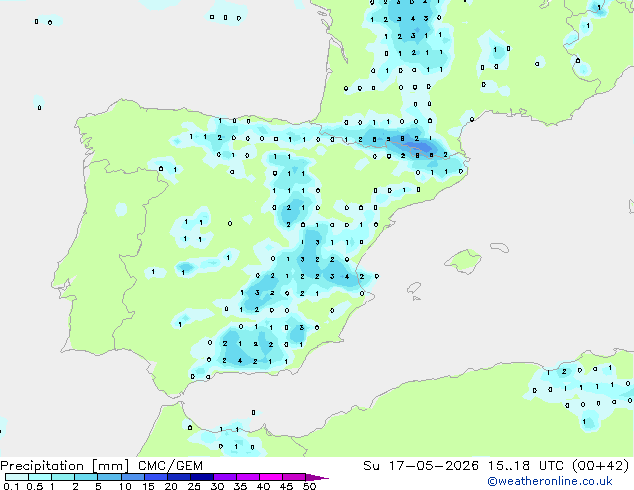This screenshot has width=634, height=490.
Task: Click the 10–15 mm legend color box
Action: point(132,477)
